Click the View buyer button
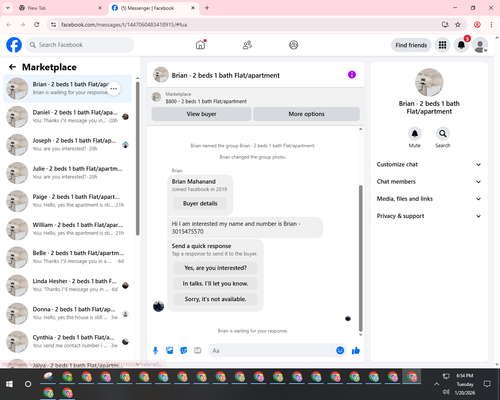500x400 pixels. pyautogui.click(x=201, y=114)
